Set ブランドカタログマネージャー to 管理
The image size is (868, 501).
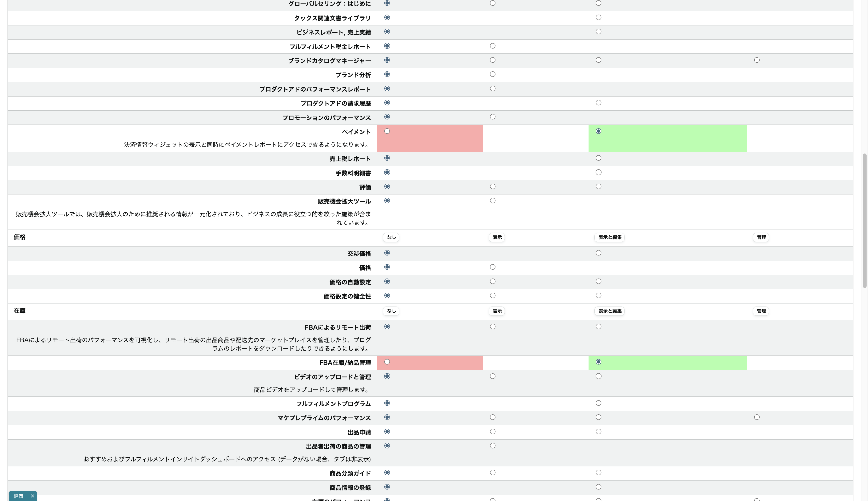pos(757,60)
